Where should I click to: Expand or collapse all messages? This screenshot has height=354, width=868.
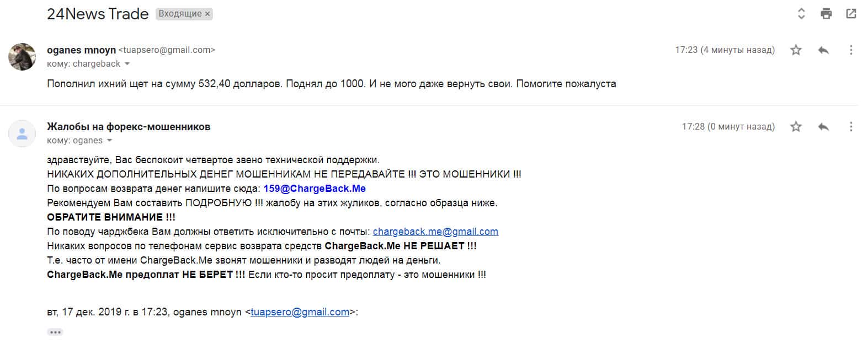801,14
